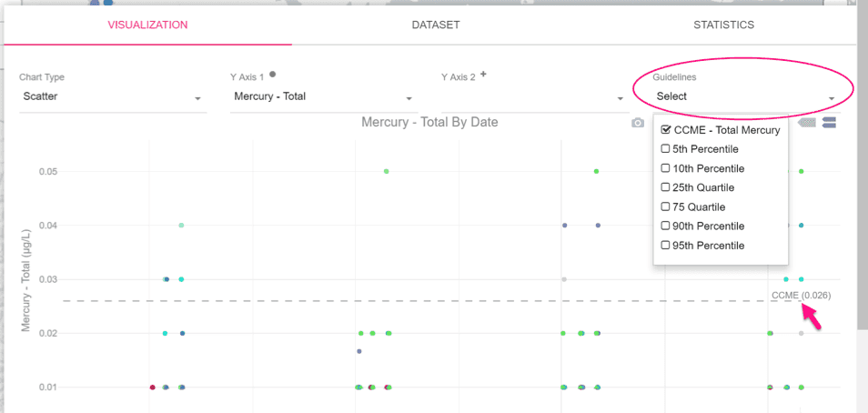868x413 pixels.
Task: Open the empty Y Axis 2 dropdown
Action: (535, 97)
